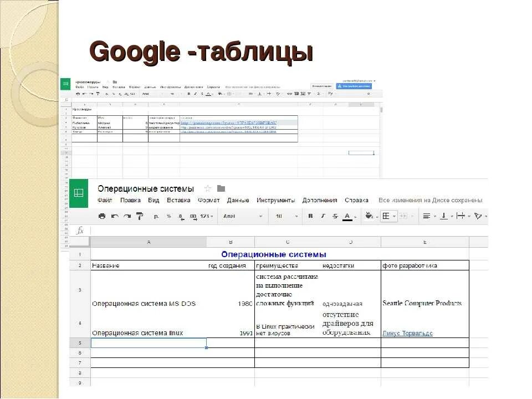
Task: Select the Paint format roller tool
Action: (x=140, y=216)
